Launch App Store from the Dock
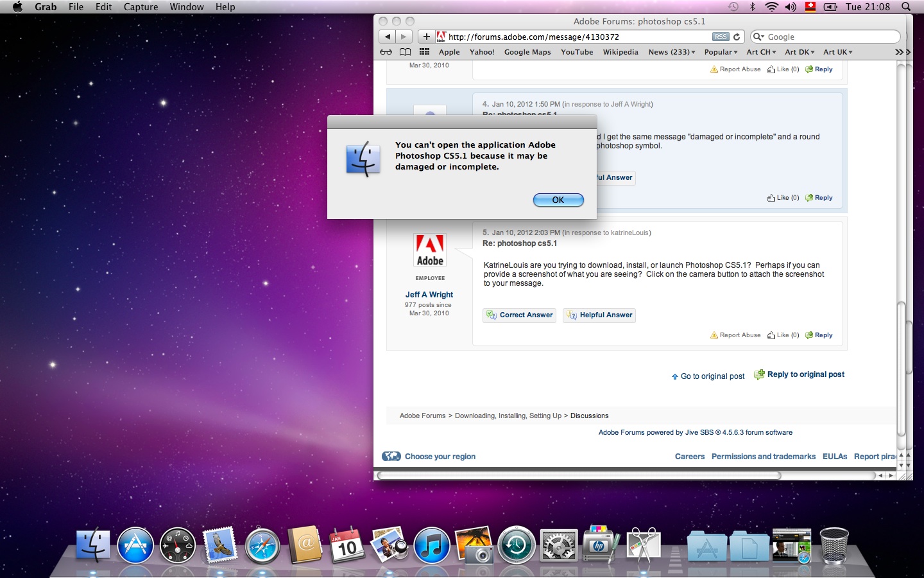Image resolution: width=924 pixels, height=578 pixels. point(135,546)
